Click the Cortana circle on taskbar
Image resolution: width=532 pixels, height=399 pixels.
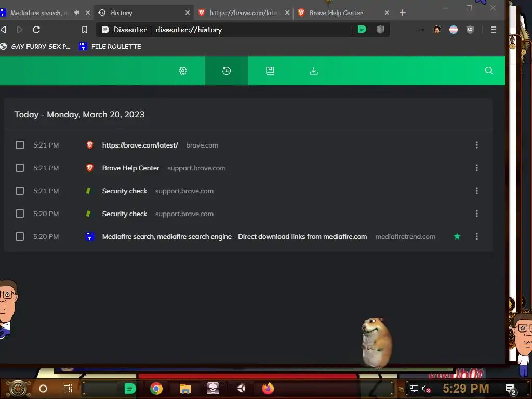(x=43, y=389)
